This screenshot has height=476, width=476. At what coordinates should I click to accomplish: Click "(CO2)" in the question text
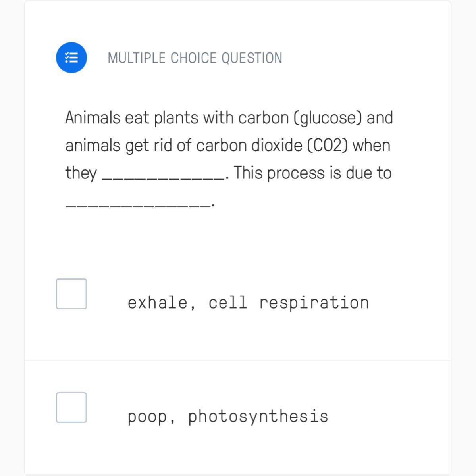click(x=328, y=146)
